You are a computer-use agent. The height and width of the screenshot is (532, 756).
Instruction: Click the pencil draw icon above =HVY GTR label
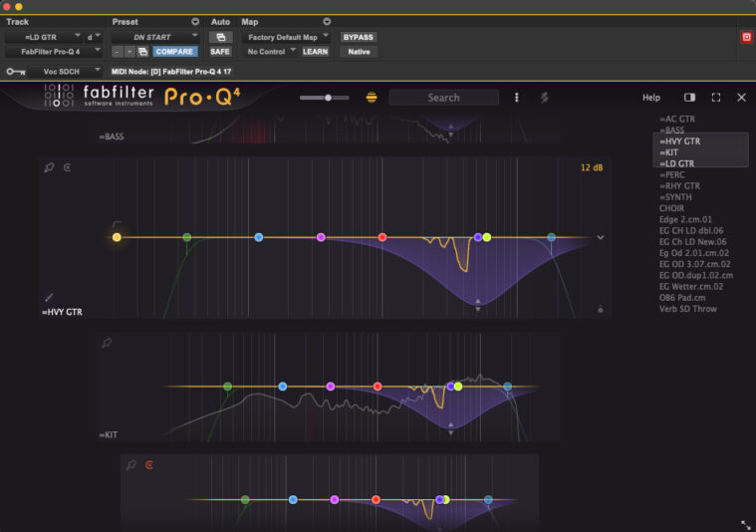(x=49, y=297)
